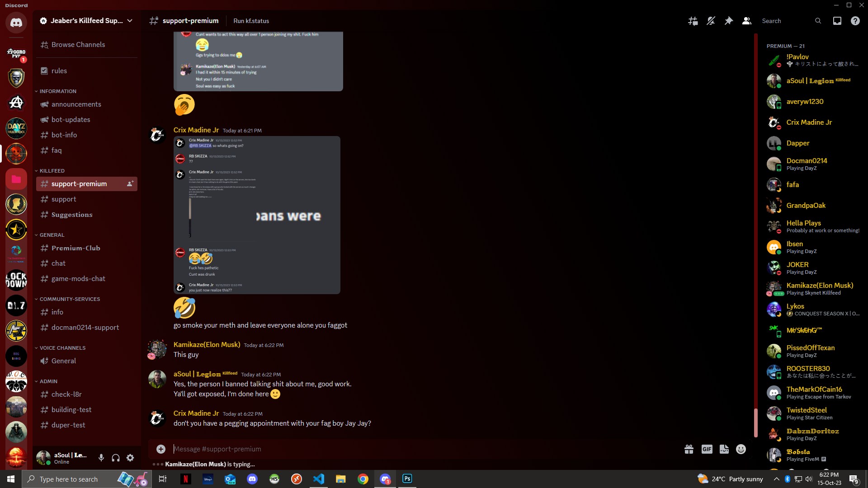Image resolution: width=868 pixels, height=488 pixels.
Task: Click the message search field
Action: 791,21
